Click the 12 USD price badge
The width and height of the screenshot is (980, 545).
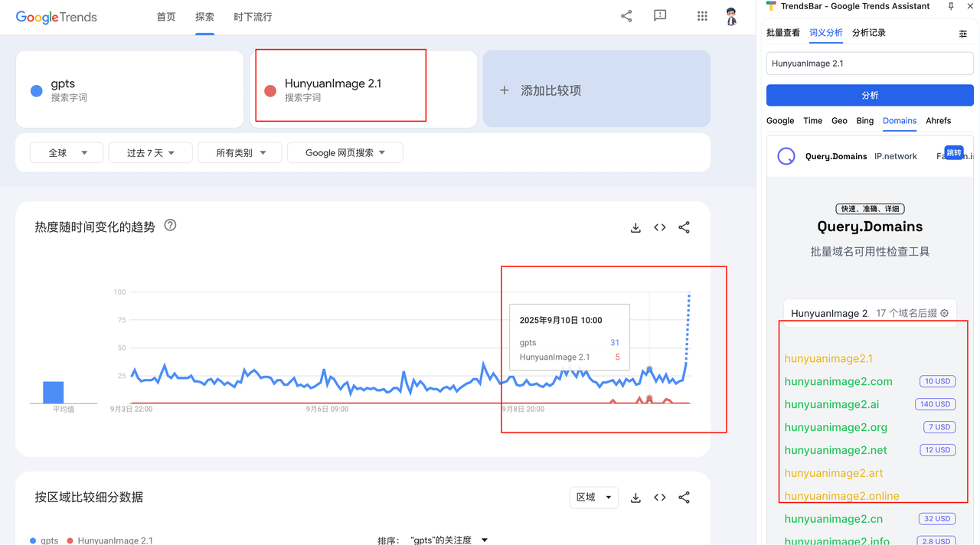point(937,450)
